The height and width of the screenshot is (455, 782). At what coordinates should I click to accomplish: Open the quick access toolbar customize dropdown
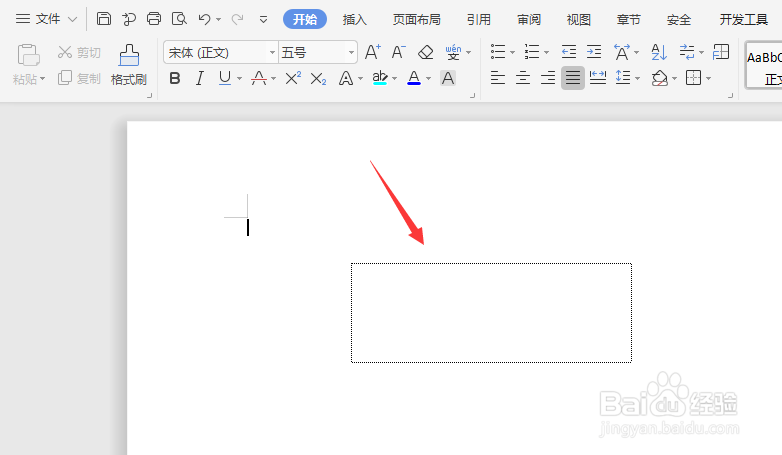[x=263, y=20]
